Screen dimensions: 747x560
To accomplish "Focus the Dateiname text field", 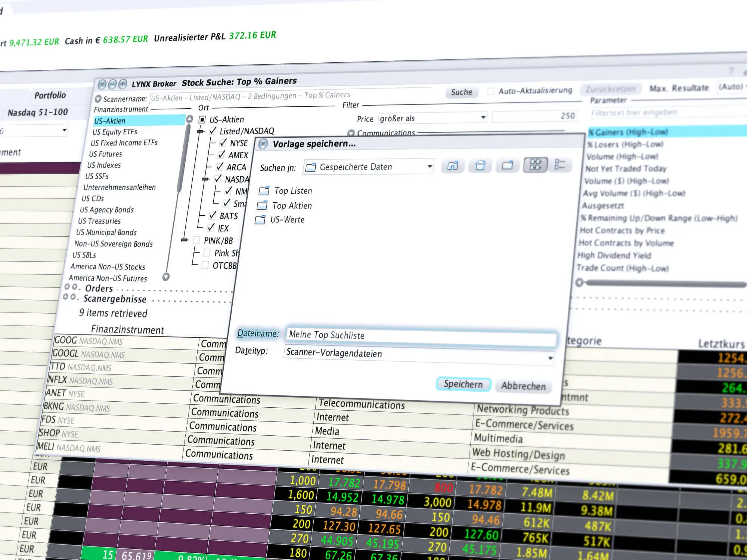I will coord(421,336).
